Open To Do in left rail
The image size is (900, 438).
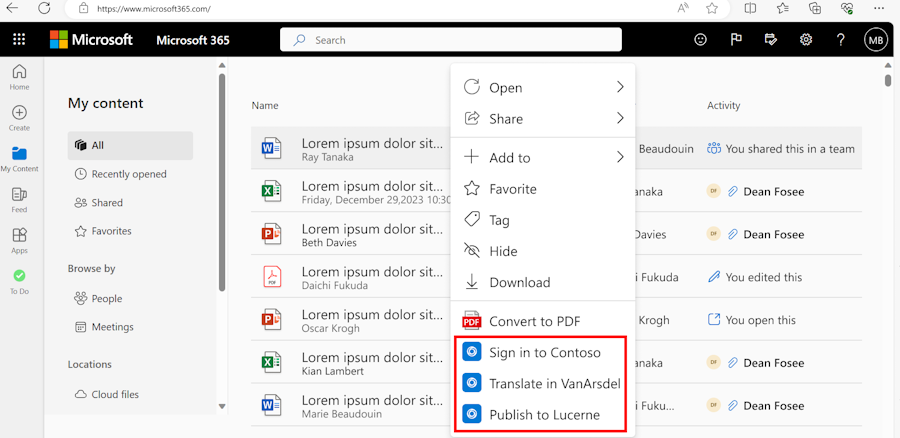(x=20, y=282)
